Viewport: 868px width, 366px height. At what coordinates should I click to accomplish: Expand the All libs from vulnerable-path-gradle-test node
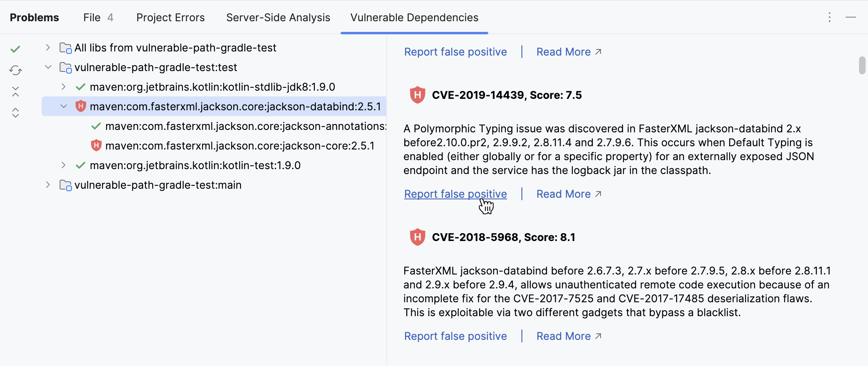click(48, 47)
